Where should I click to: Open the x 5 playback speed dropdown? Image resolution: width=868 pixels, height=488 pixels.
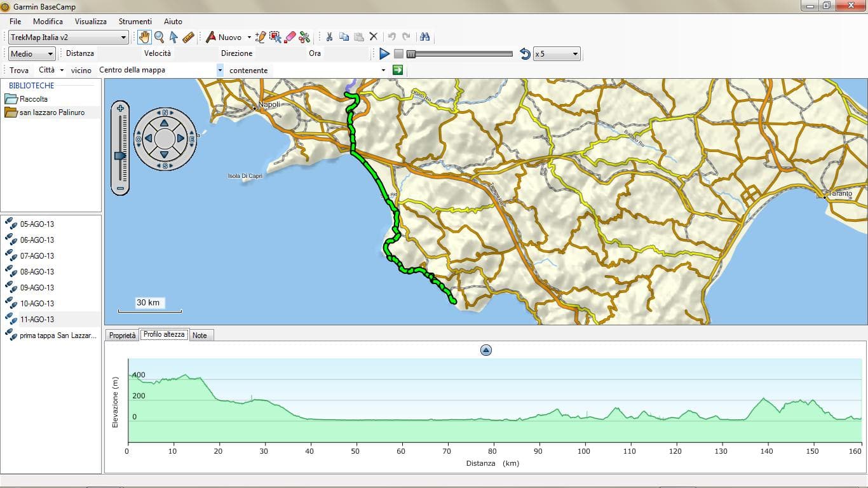click(x=557, y=54)
